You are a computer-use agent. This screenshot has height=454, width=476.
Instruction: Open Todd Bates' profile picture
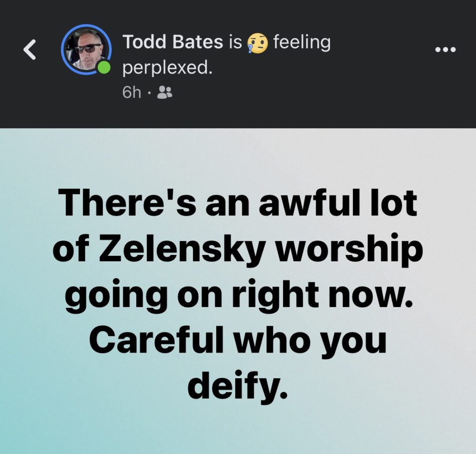86,48
